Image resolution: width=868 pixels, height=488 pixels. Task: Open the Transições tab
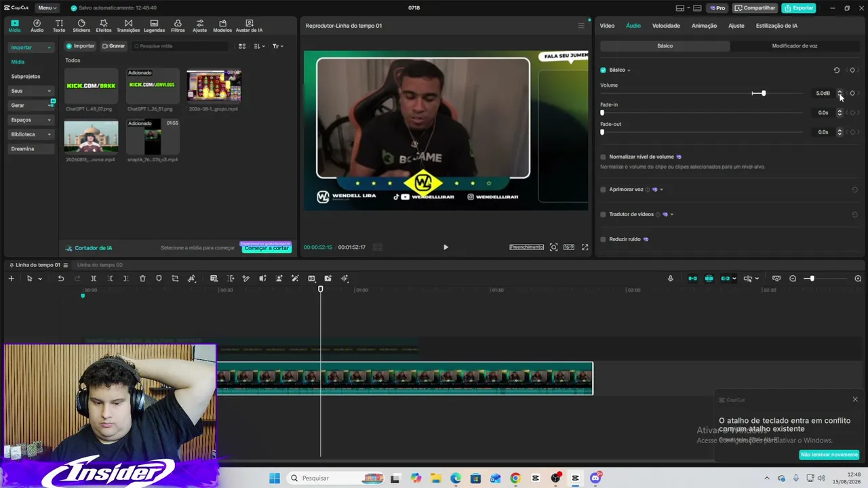pyautogui.click(x=128, y=26)
